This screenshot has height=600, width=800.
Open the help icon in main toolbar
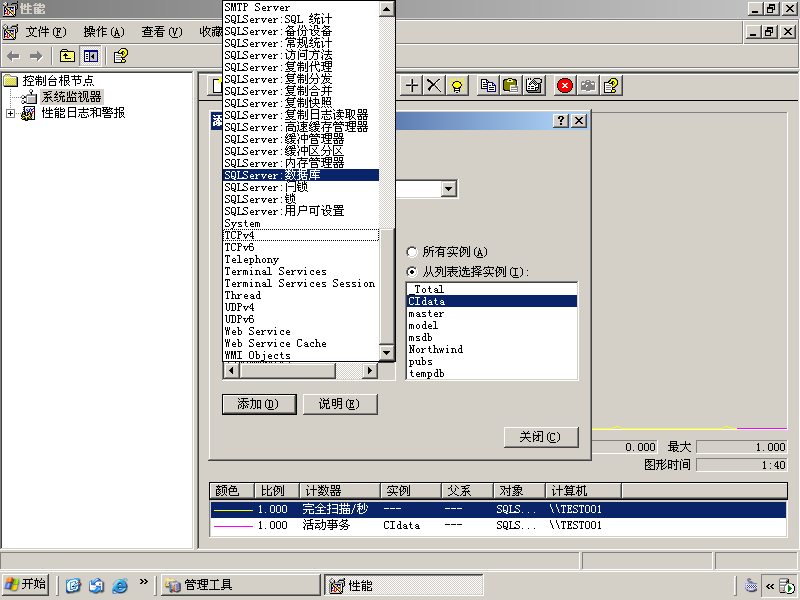coord(120,56)
